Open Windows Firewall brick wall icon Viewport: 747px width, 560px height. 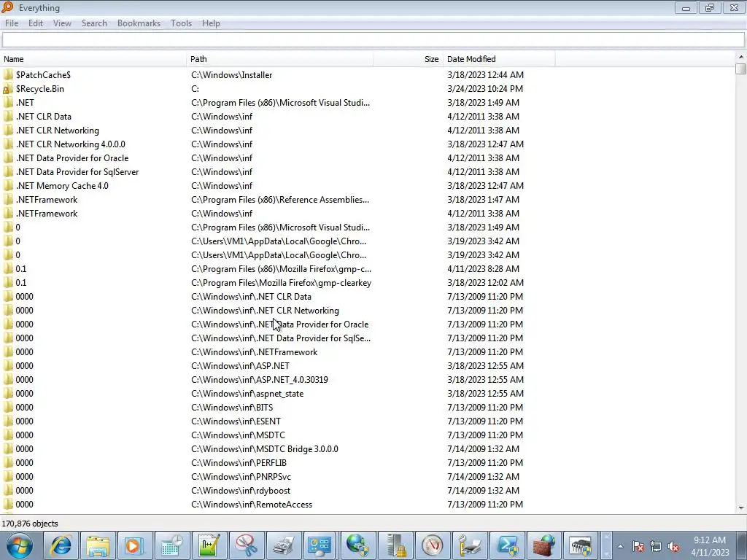[544, 545]
